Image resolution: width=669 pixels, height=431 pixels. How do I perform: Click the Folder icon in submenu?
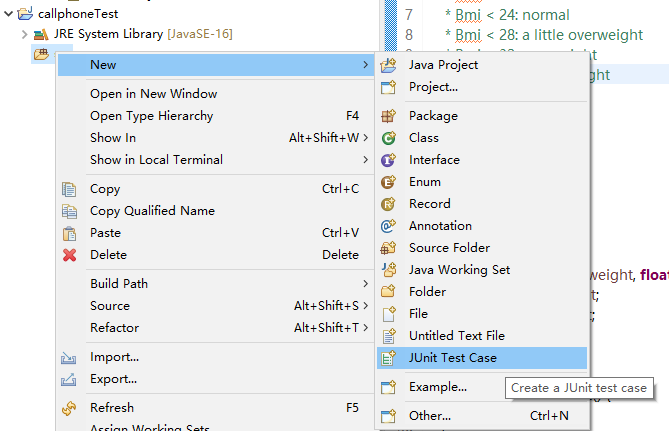pyautogui.click(x=388, y=292)
